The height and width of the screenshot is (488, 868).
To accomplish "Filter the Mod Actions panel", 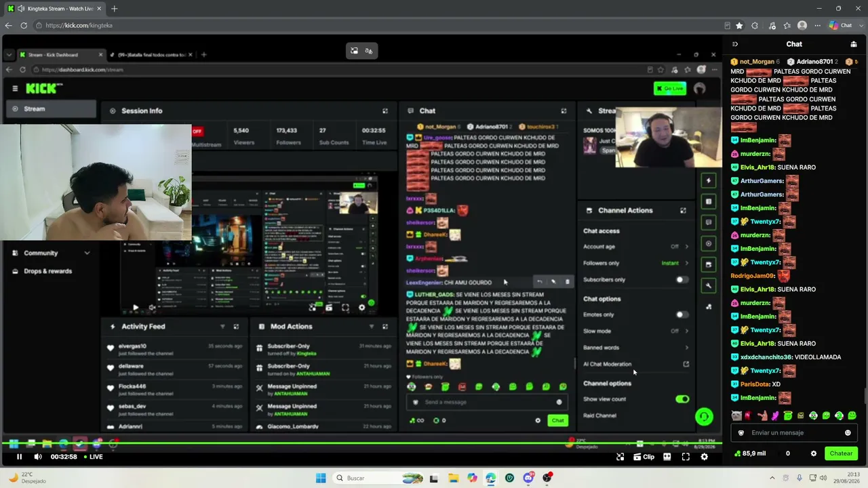I will (x=372, y=326).
